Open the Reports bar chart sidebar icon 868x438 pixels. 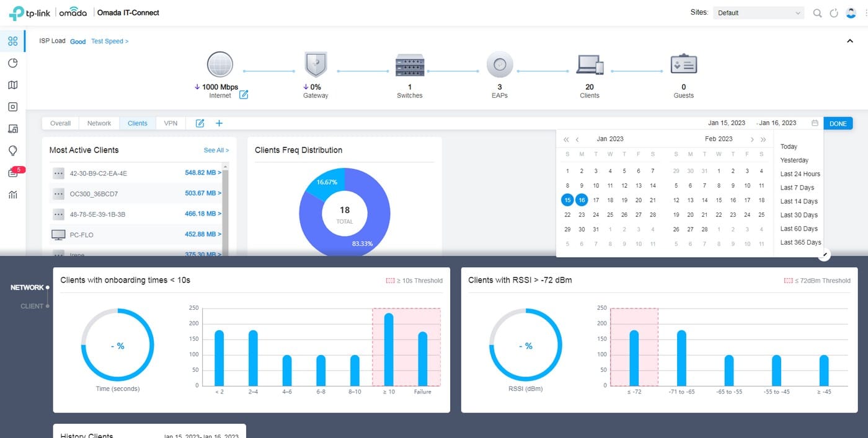point(12,195)
